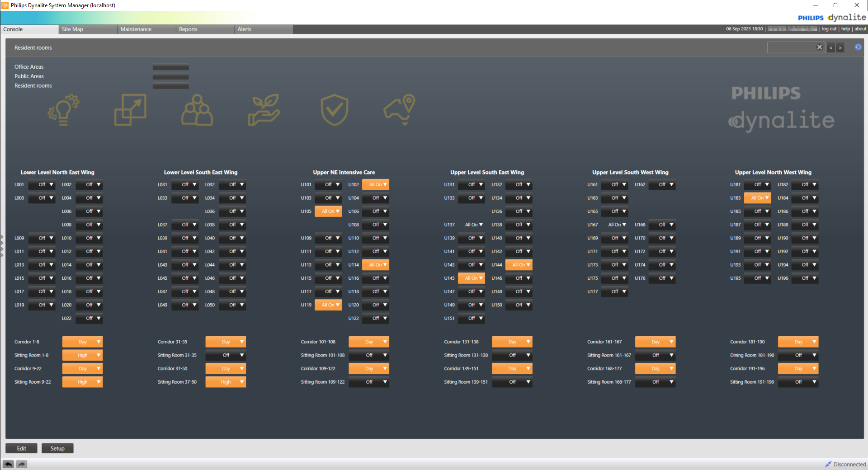
Task: Click the search input field
Action: (x=791, y=47)
